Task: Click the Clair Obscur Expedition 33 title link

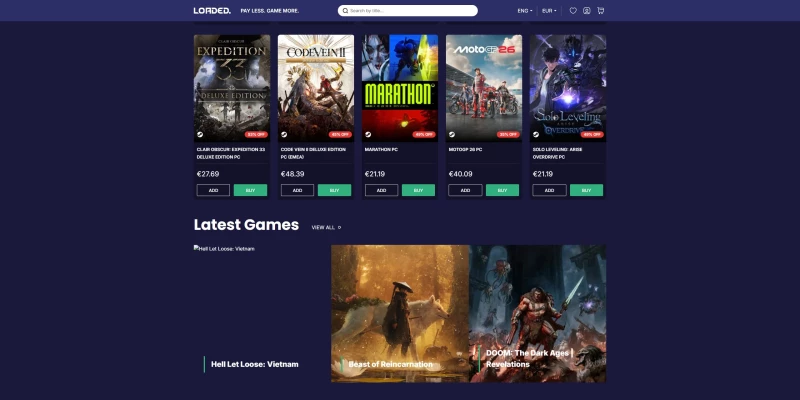Action: pyautogui.click(x=232, y=153)
